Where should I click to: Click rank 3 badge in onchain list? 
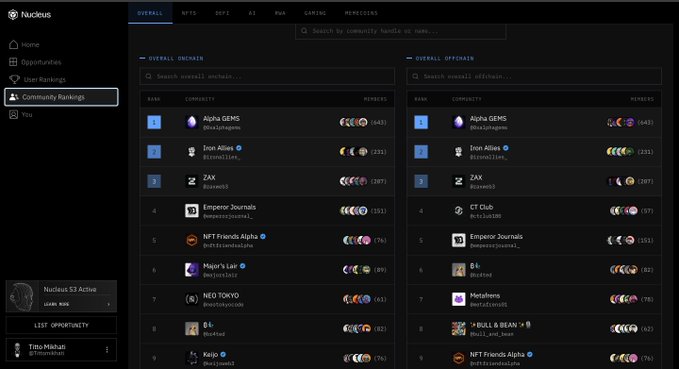(154, 181)
